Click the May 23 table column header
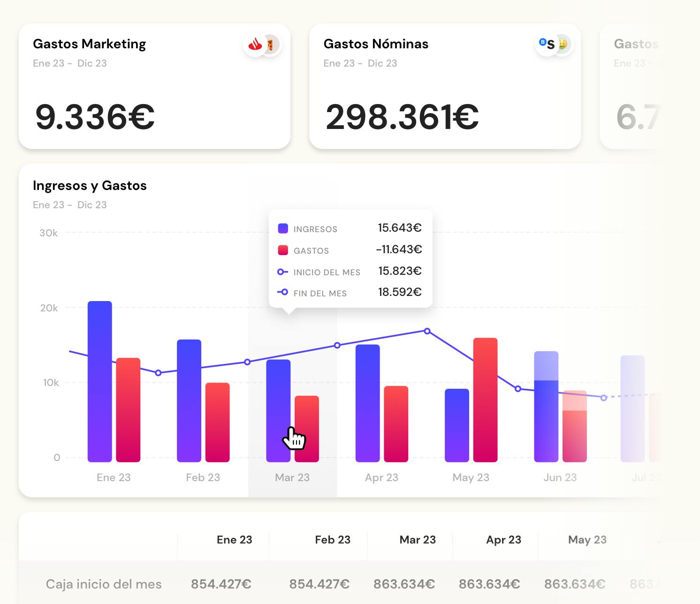The height and width of the screenshot is (604, 700). pyautogui.click(x=587, y=540)
